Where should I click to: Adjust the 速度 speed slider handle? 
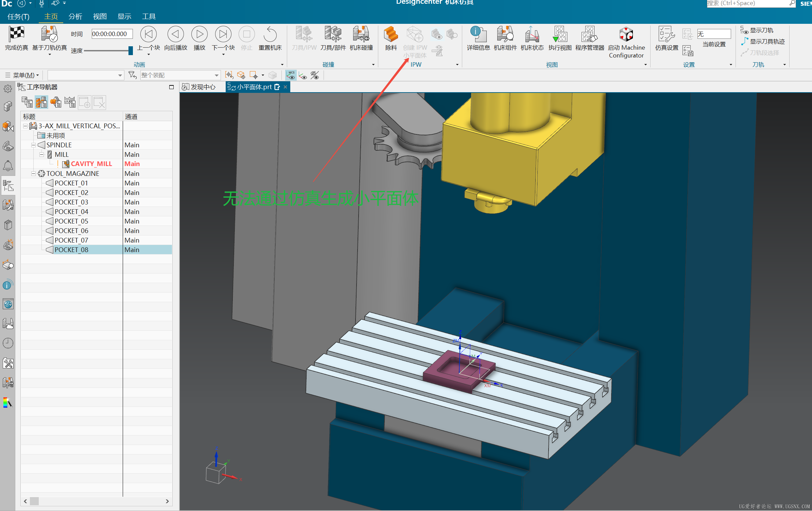pyautogui.click(x=131, y=51)
